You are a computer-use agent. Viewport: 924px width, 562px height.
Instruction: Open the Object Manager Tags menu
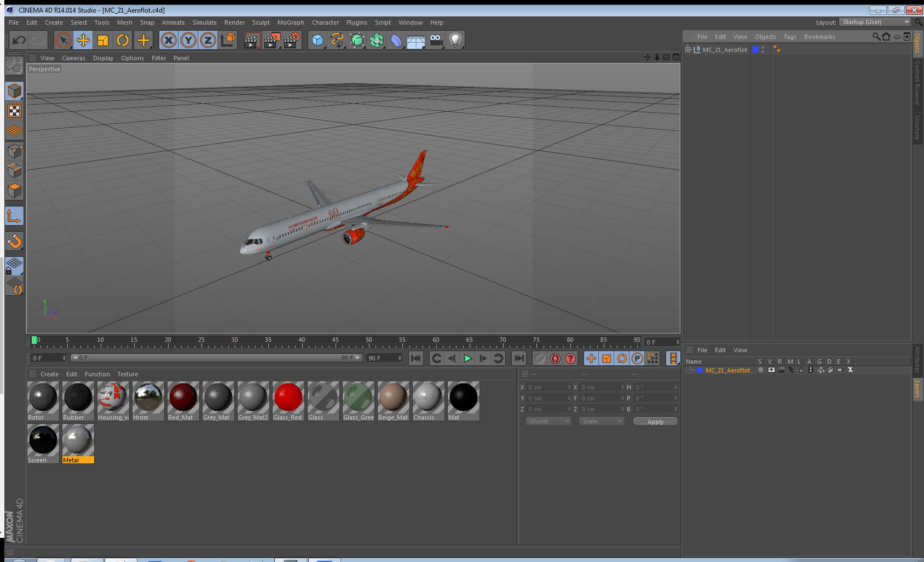[x=789, y=37]
